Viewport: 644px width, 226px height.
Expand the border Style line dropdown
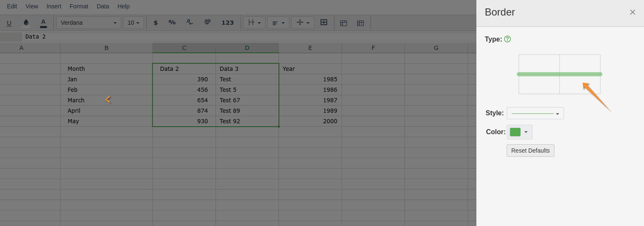535,113
